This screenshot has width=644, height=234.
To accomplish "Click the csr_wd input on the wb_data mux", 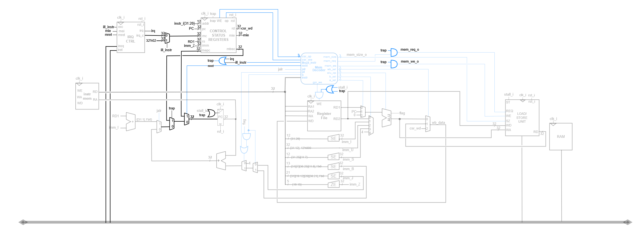I will (x=415, y=128).
